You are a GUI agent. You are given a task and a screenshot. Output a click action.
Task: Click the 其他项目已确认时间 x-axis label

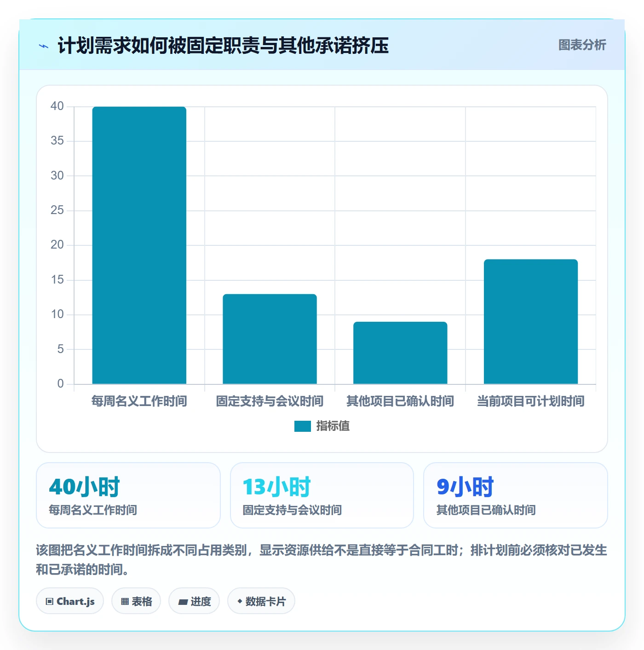point(400,401)
